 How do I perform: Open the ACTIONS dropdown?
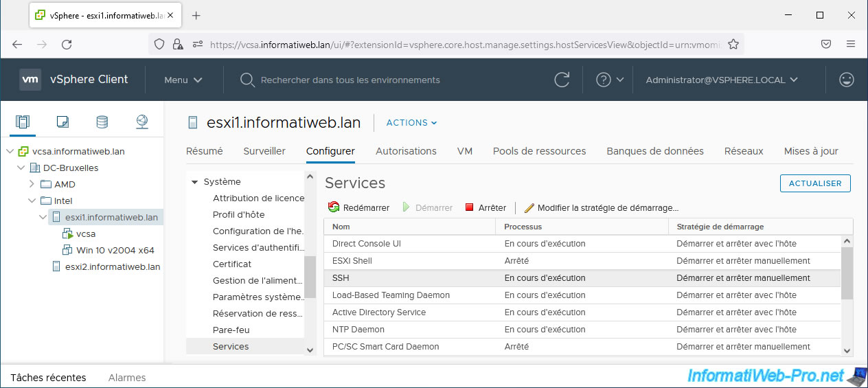click(x=411, y=123)
